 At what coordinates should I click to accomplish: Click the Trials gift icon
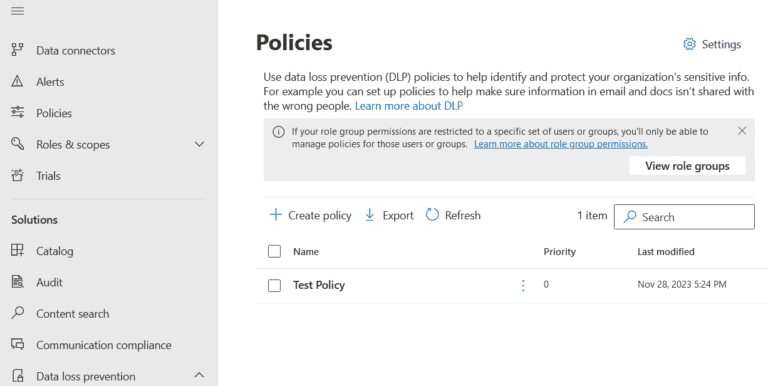point(18,175)
